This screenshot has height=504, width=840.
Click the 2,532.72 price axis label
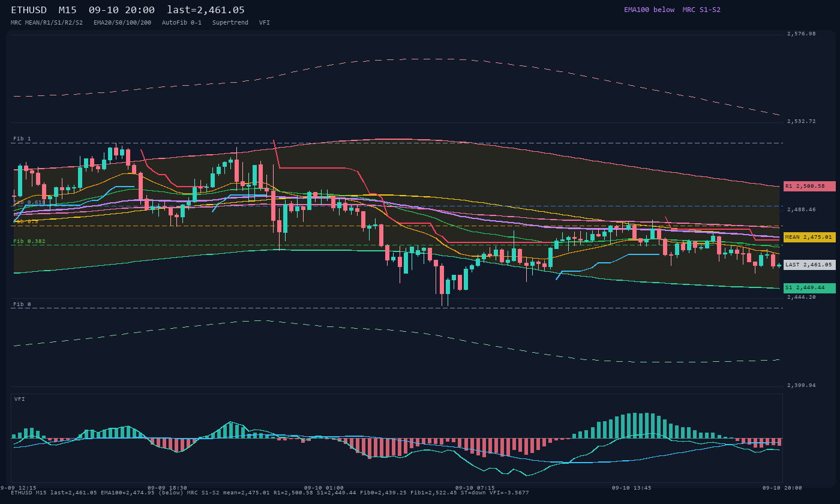802,121
